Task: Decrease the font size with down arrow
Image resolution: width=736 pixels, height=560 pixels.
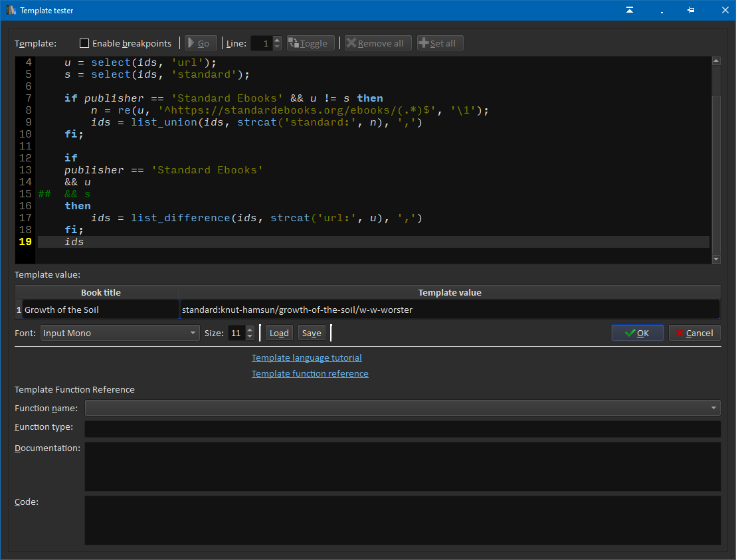Action: [250, 337]
